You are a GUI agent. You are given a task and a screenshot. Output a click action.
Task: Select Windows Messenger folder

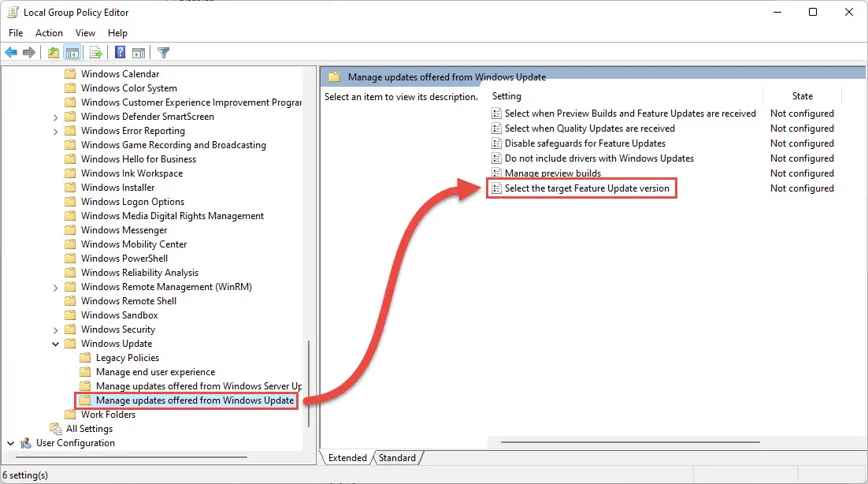(x=124, y=230)
